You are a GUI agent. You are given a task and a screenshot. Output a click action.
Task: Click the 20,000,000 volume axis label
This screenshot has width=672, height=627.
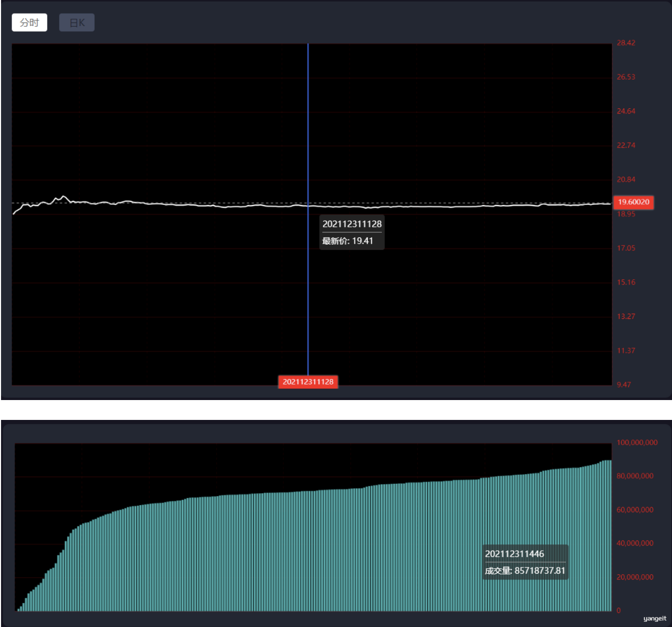(635, 577)
